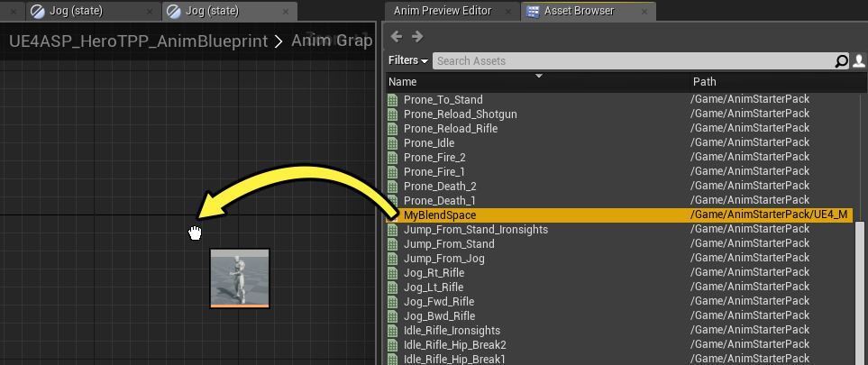Click animation icon beside Jog_Bwd_Rifle

coord(393,315)
